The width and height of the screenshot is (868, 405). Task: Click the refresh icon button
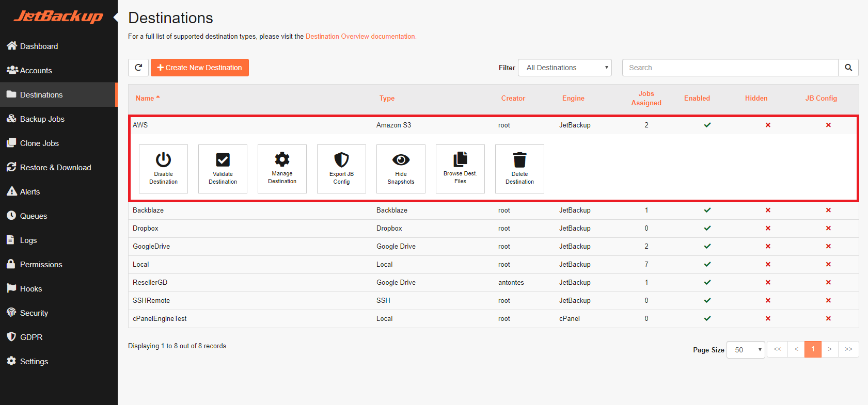point(138,68)
